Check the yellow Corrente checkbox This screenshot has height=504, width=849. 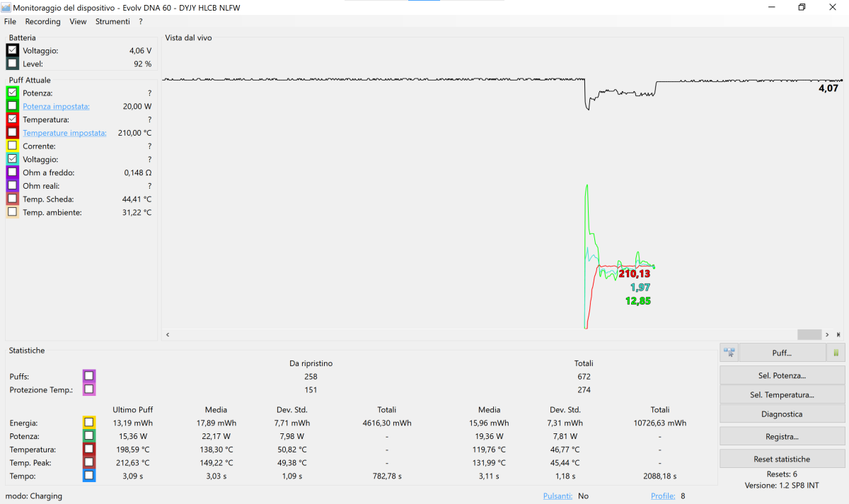12,146
